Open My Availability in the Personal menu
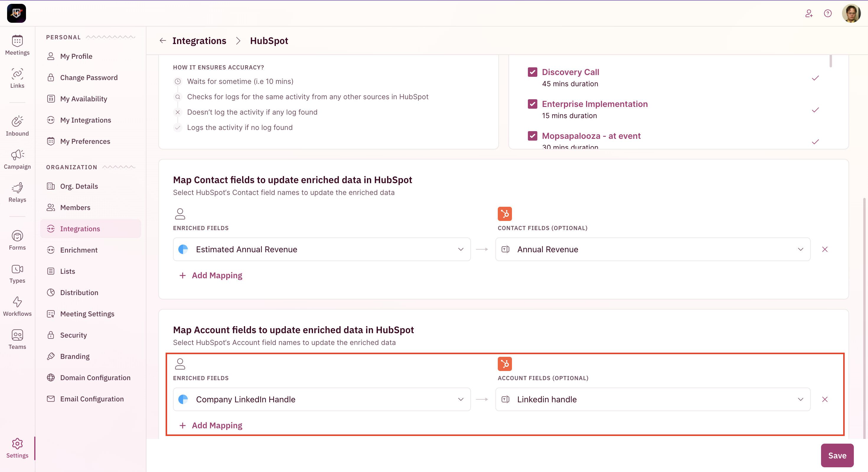The height and width of the screenshot is (472, 868). 84,99
